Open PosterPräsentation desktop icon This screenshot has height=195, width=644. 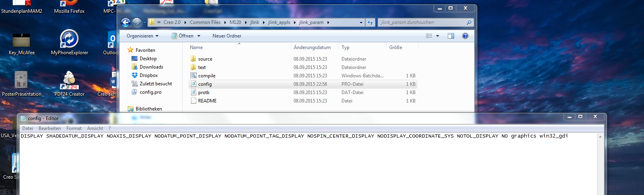pyautogui.click(x=21, y=84)
